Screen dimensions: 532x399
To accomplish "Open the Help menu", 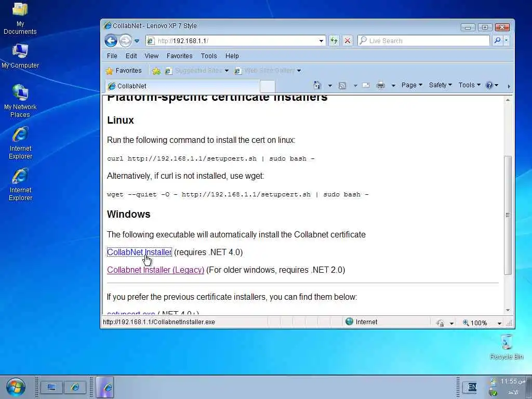I will tap(232, 56).
